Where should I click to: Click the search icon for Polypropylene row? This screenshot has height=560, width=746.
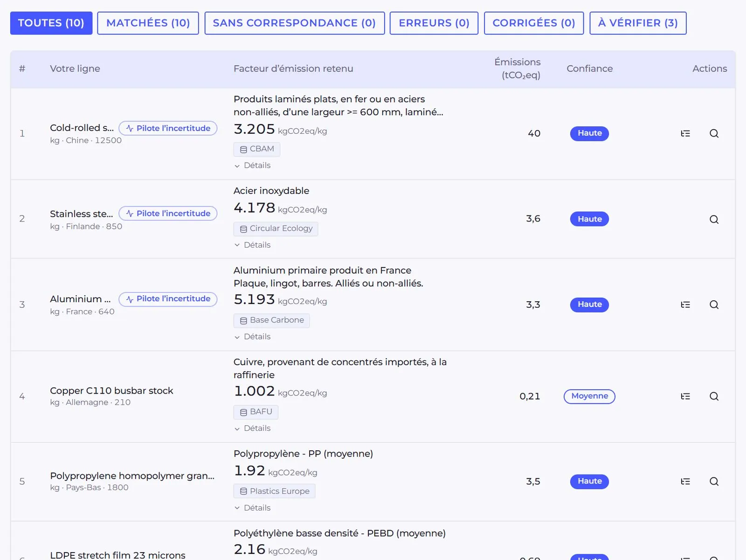click(x=714, y=481)
